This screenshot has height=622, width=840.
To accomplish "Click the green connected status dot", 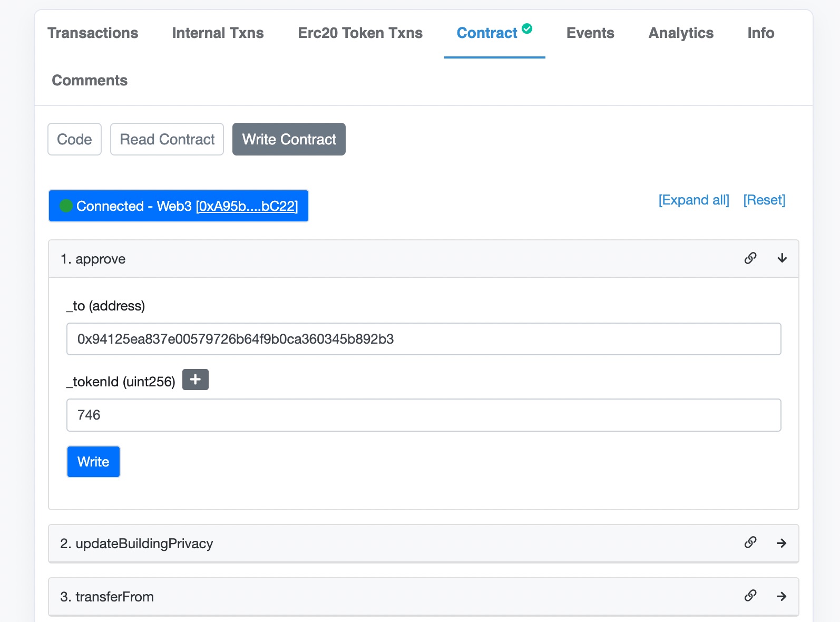I will tap(66, 206).
